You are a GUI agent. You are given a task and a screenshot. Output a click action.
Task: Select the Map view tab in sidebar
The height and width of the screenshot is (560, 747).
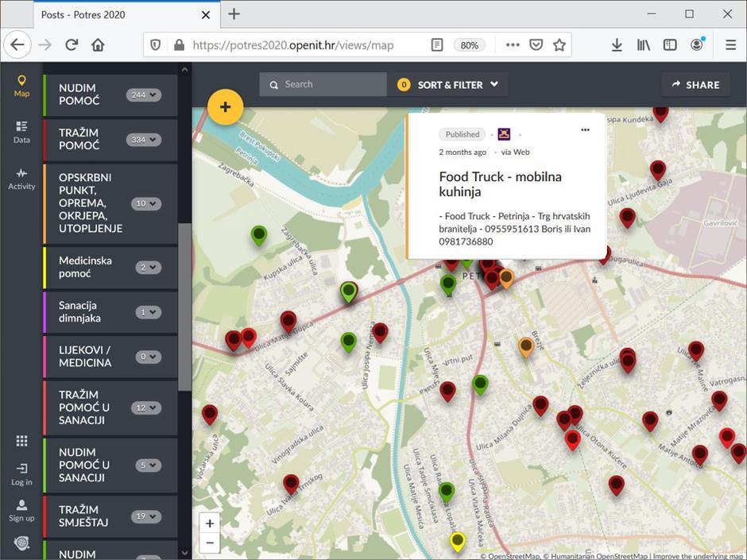tap(21, 86)
